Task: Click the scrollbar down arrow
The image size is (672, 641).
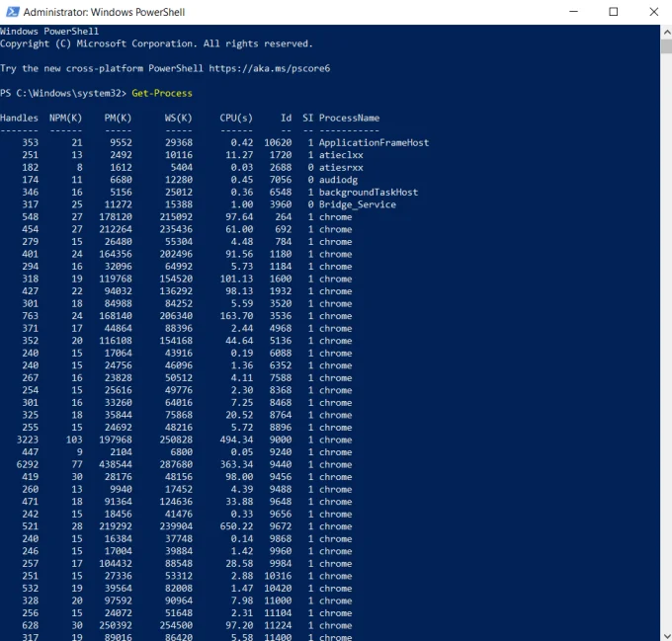Action: coord(666,635)
